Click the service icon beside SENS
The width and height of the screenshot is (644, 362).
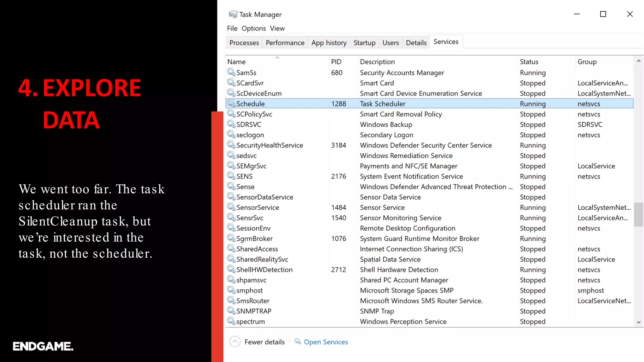click(x=231, y=176)
